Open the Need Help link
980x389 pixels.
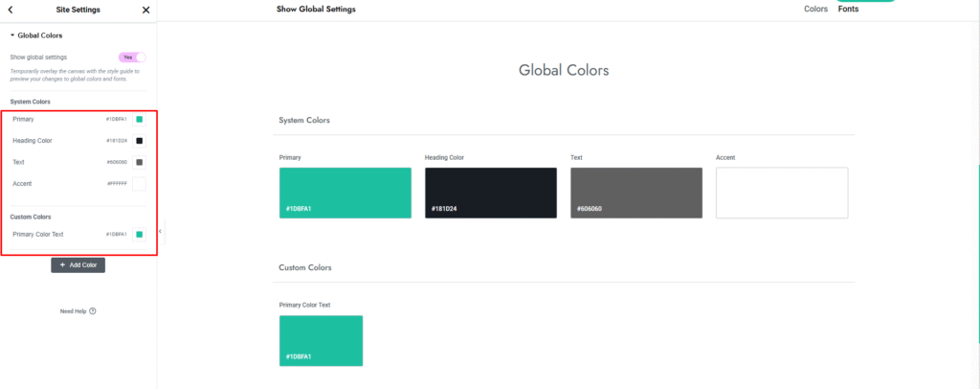pos(73,311)
